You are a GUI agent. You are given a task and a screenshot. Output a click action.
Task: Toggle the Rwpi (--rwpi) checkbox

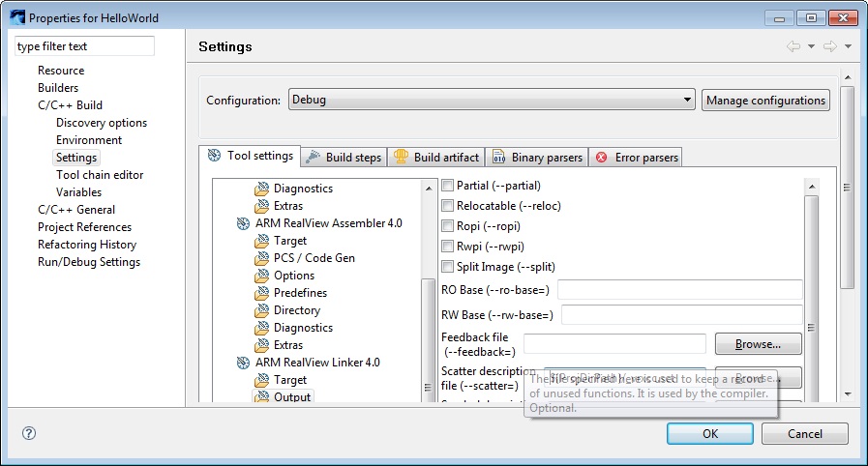pyautogui.click(x=447, y=246)
